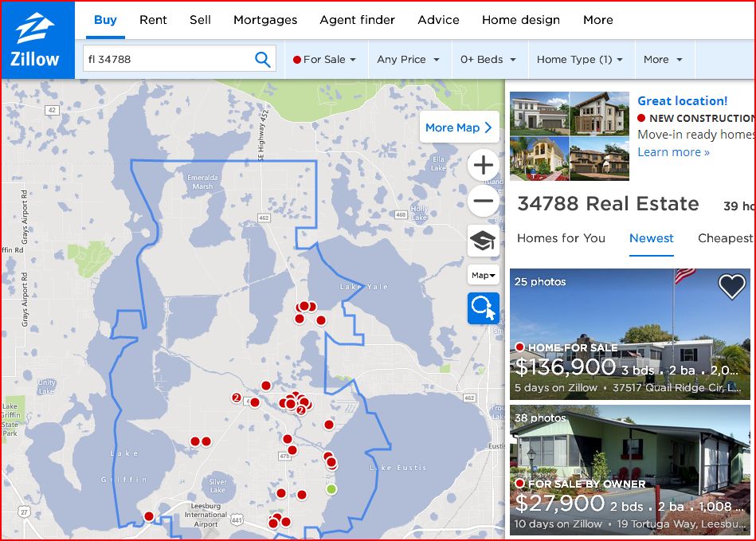The image size is (756, 541).
Task: Select the Cheapest sort tab
Action: [726, 238]
